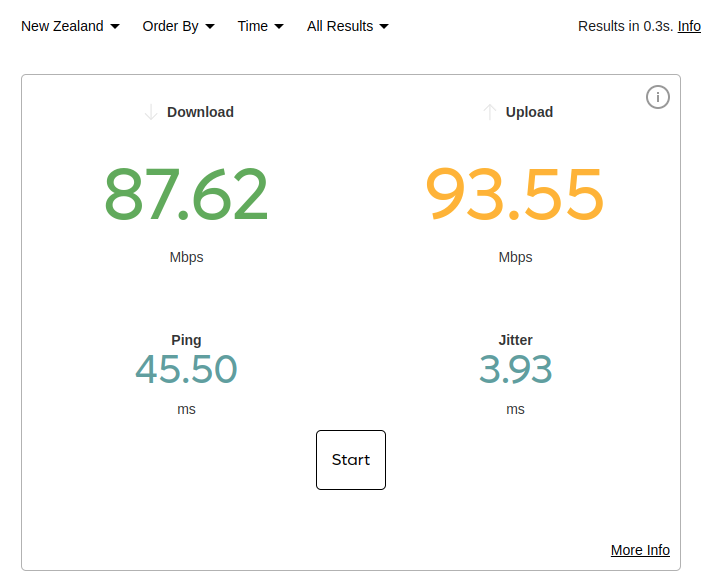Click the Info link beside the results time

click(689, 26)
